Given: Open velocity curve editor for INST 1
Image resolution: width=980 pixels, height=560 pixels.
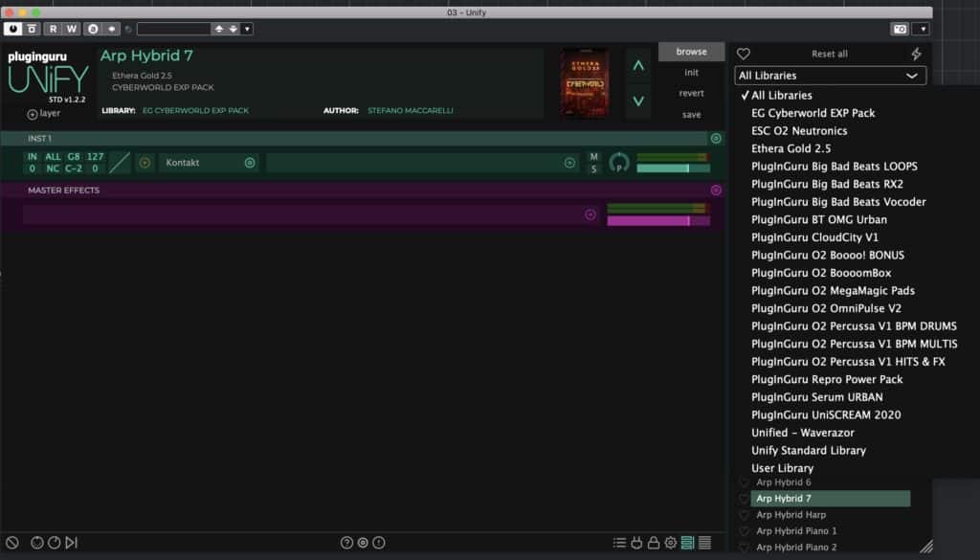Looking at the screenshot, I should [120, 163].
